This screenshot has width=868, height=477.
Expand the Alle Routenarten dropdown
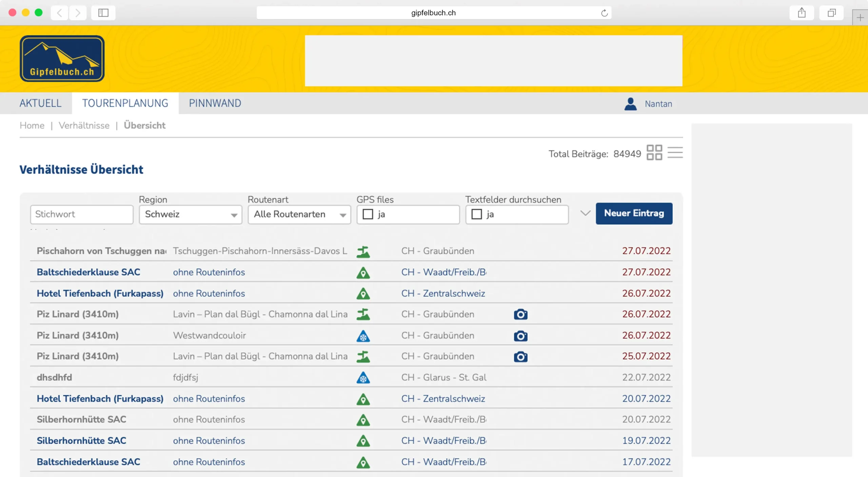coord(299,214)
